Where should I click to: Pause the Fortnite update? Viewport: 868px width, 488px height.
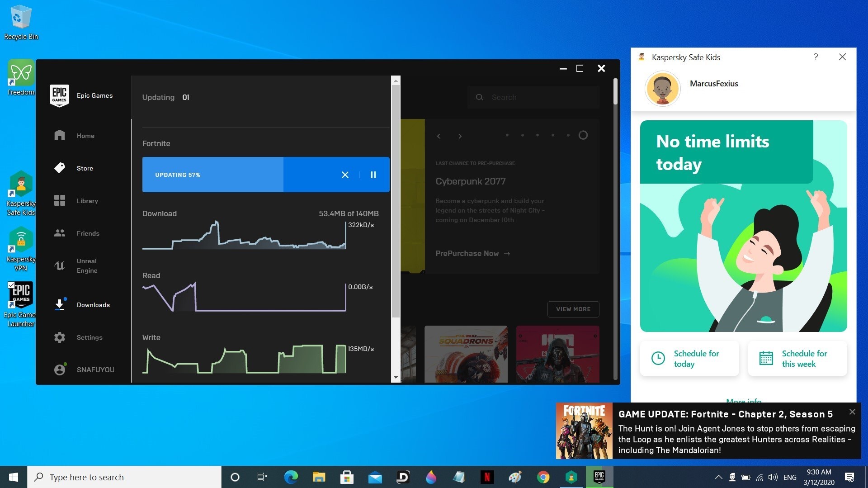(x=373, y=175)
